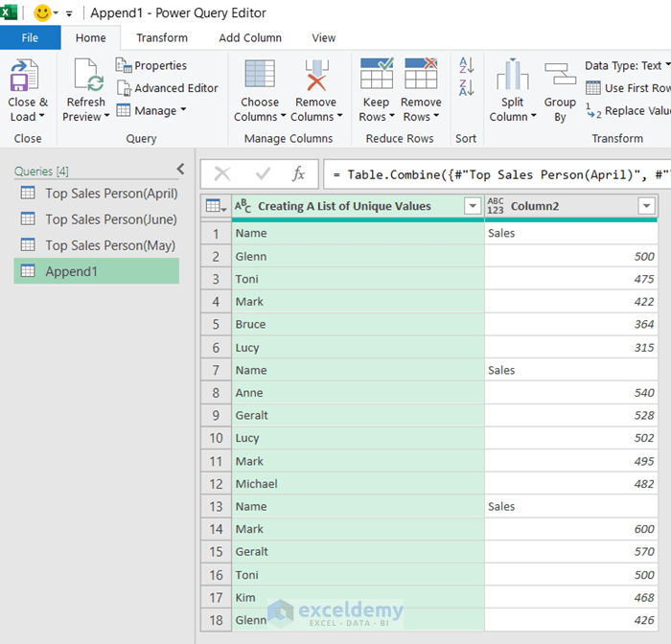The image size is (671, 644).
Task: Open Manage dropdown in Query group
Action: point(151,111)
